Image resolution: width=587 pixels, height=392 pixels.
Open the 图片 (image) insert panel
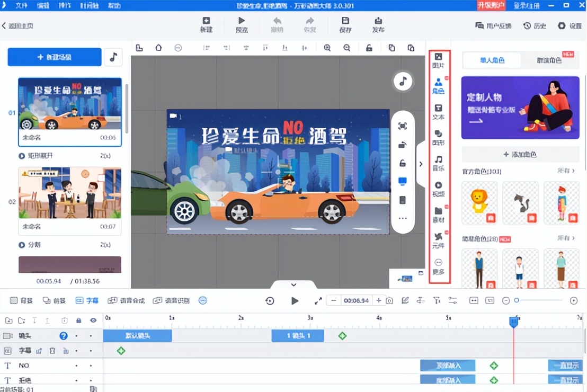point(438,59)
